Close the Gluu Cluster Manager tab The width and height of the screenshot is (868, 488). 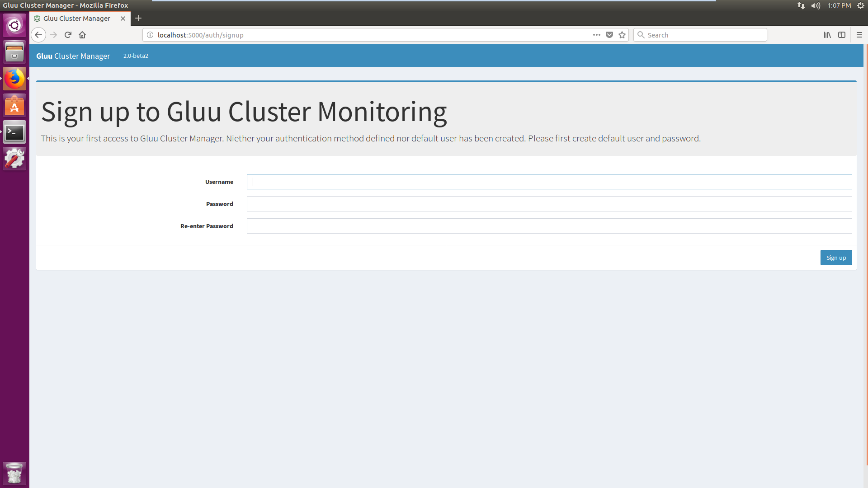pyautogui.click(x=123, y=19)
